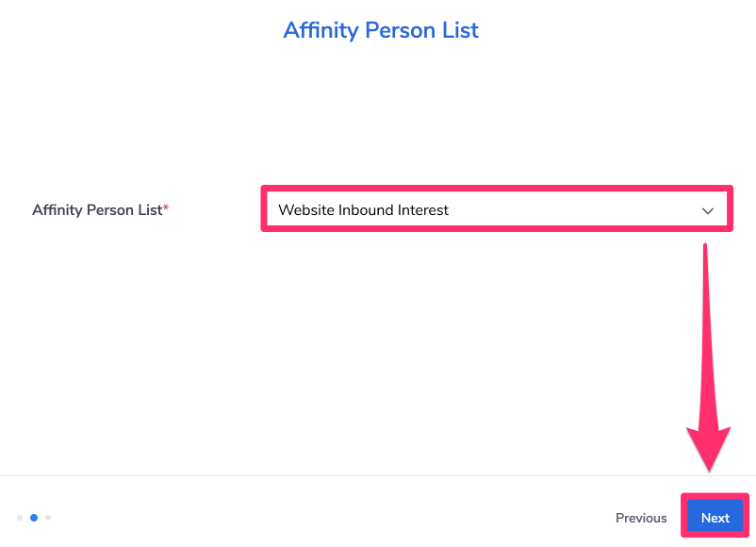The height and width of the screenshot is (547, 756).
Task: Click the active second step indicator
Action: (34, 517)
